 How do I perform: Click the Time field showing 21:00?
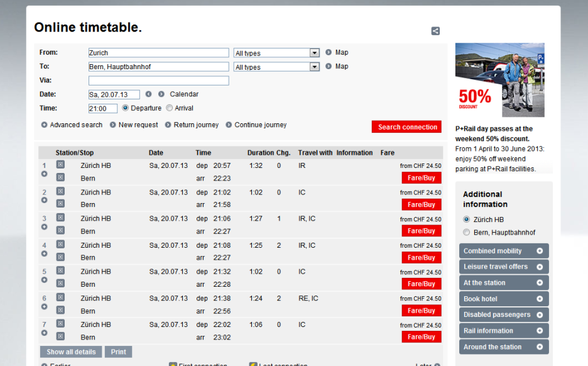(x=103, y=109)
